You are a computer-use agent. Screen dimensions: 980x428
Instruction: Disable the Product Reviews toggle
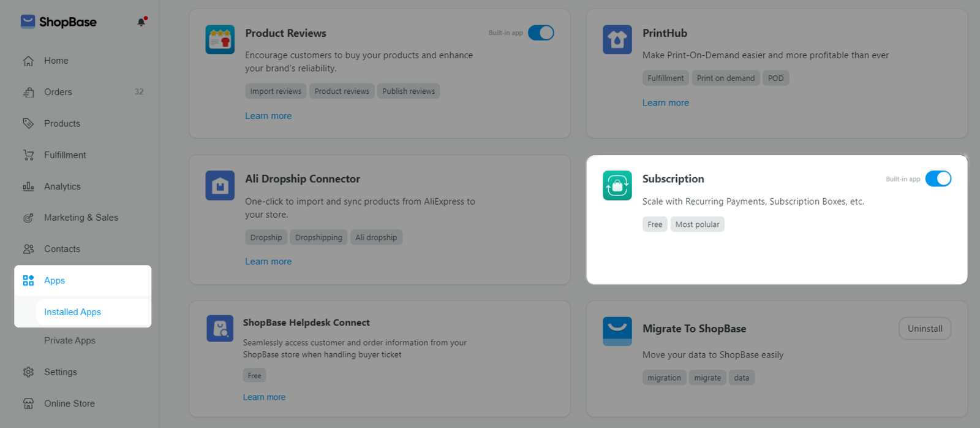click(x=541, y=32)
